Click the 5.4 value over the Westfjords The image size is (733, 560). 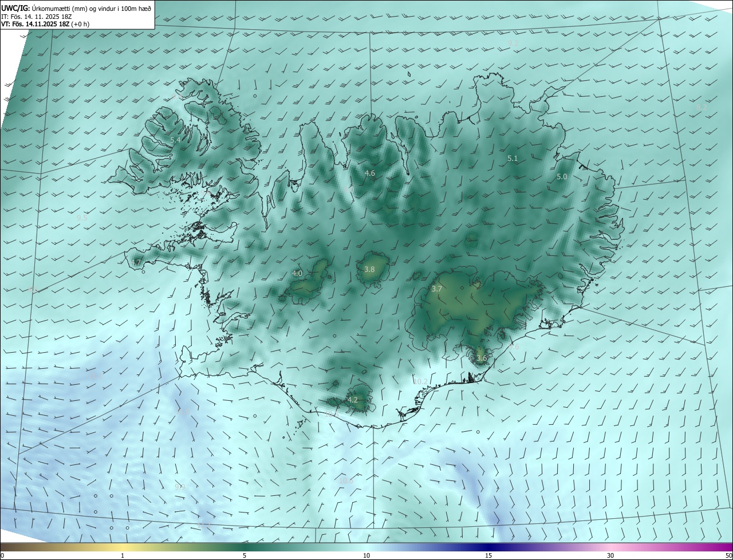point(175,140)
